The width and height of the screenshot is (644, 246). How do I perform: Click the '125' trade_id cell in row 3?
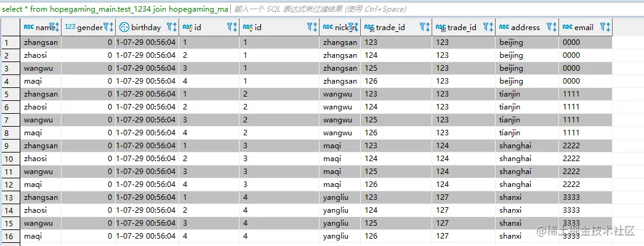click(x=396, y=68)
